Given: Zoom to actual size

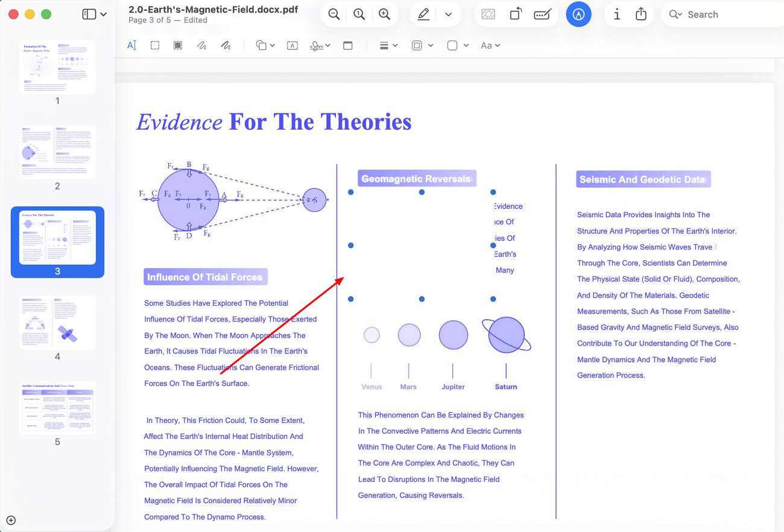Looking at the screenshot, I should coord(359,14).
